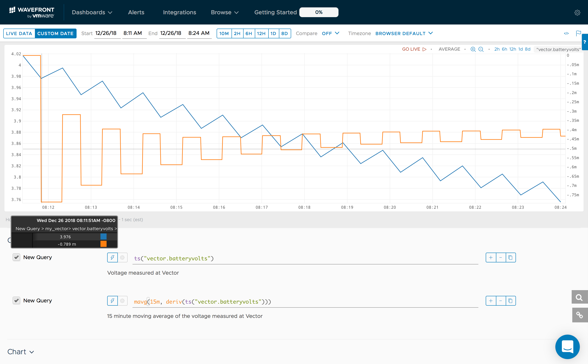Clone mavg query with copy icon
The width and height of the screenshot is (588, 364).
pyautogui.click(x=510, y=301)
